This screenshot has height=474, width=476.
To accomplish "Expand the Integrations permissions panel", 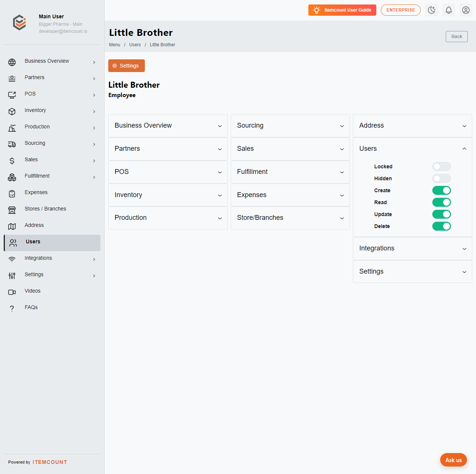I will pos(413,249).
